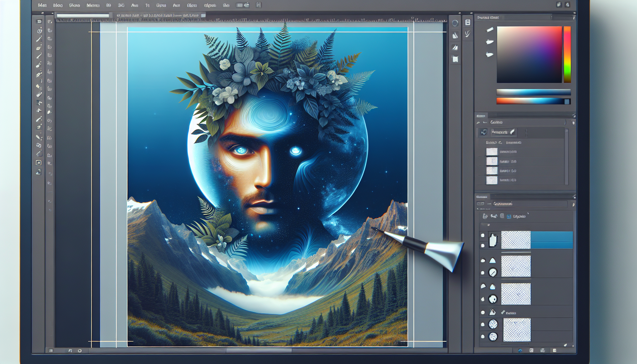Open the second menu in the menu bar
This screenshot has height=364, width=637.
tap(58, 5)
